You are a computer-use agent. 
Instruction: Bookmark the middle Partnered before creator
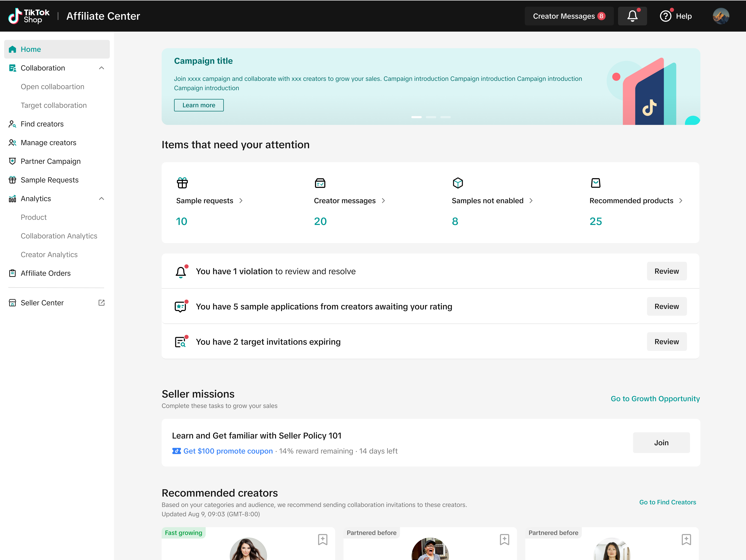[x=504, y=539]
